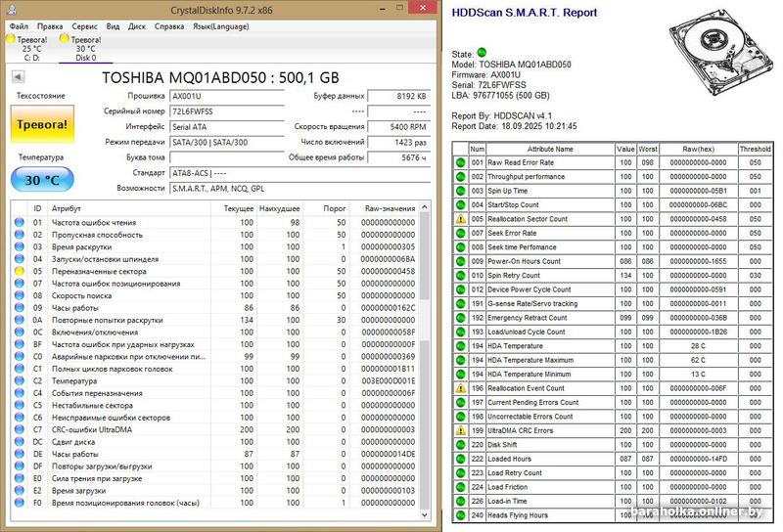Open the Справка menu
The image size is (783, 532).
click(169, 26)
